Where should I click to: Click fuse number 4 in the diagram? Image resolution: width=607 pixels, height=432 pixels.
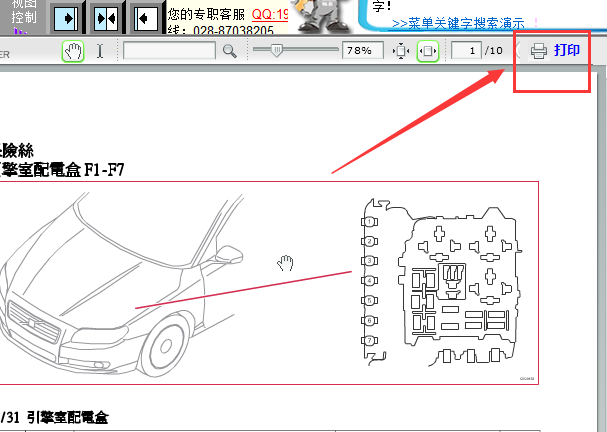[x=370, y=280]
